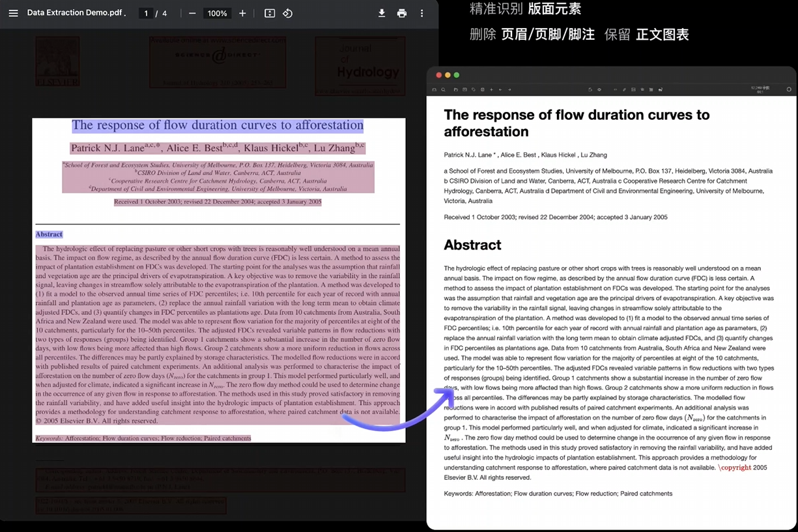The image size is (798, 532).
Task: Click the 'Received 1 October 2003' line in the PDF
Action: (x=218, y=202)
